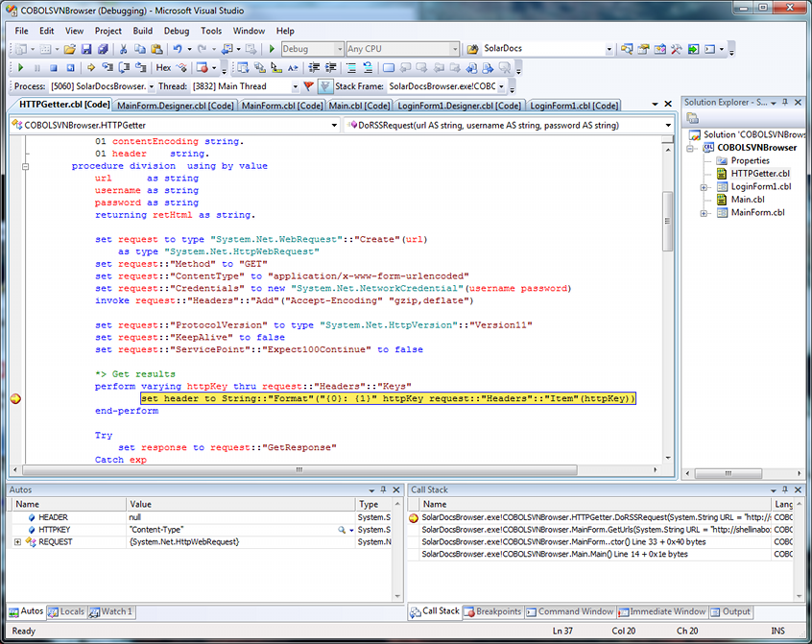Click the Comment Out Selected Lines icon
This screenshot has height=644, width=812.
(351, 68)
